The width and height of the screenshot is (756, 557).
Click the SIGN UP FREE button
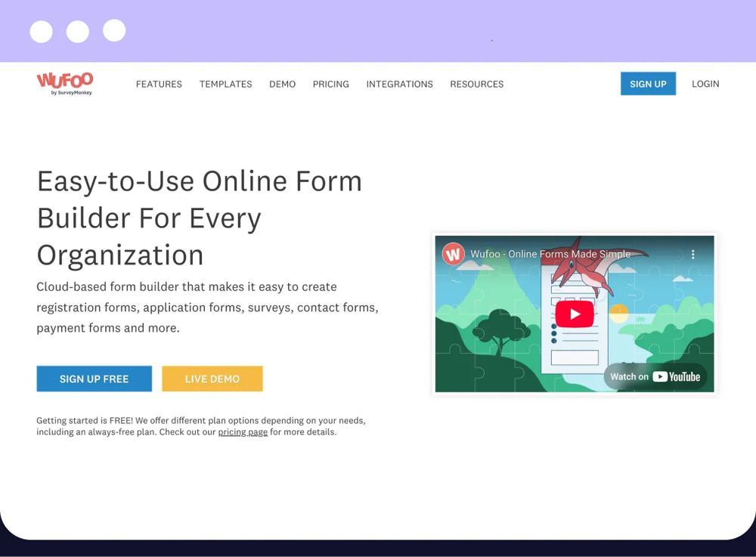94,379
